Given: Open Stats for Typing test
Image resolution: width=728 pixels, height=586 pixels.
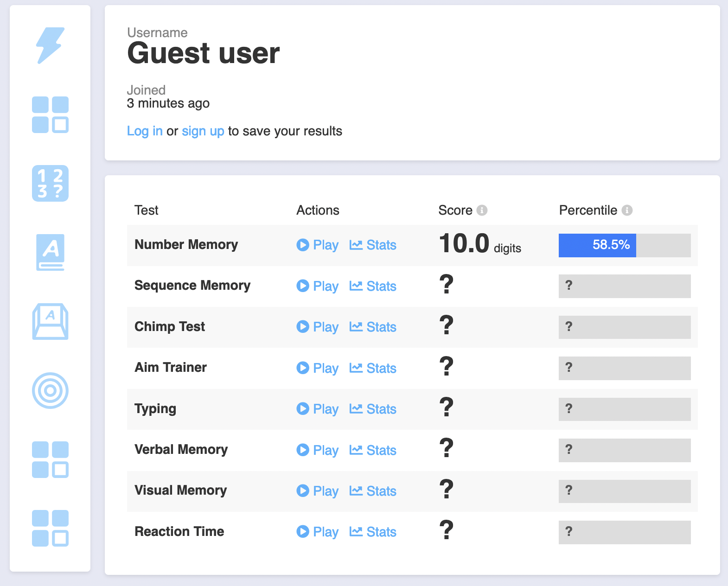Looking at the screenshot, I should pyautogui.click(x=373, y=409).
